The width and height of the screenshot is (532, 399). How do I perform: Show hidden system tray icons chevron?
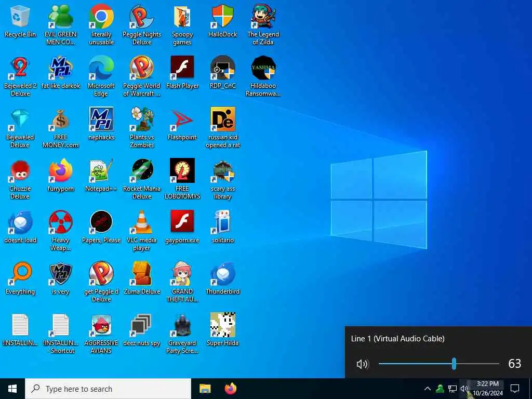point(428,389)
